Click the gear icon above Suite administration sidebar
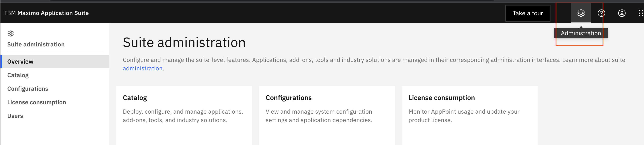The image size is (644, 145). (10, 33)
